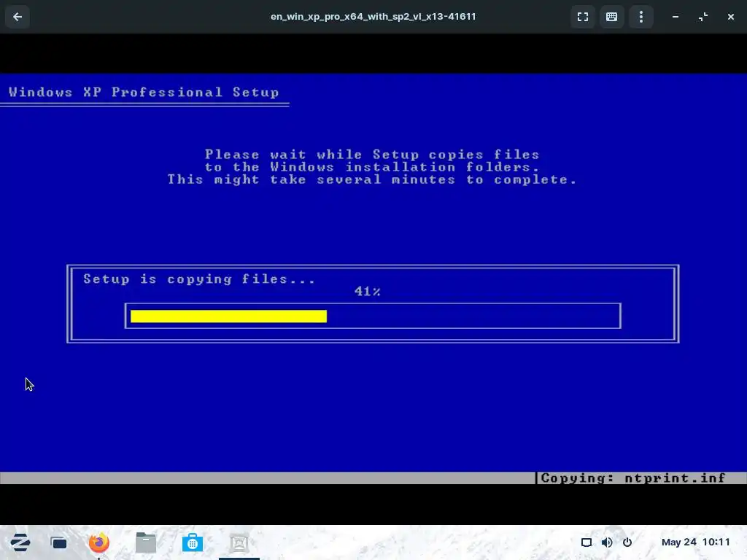The height and width of the screenshot is (560, 747).
Task: Open the Software store icon
Action: coord(193,542)
